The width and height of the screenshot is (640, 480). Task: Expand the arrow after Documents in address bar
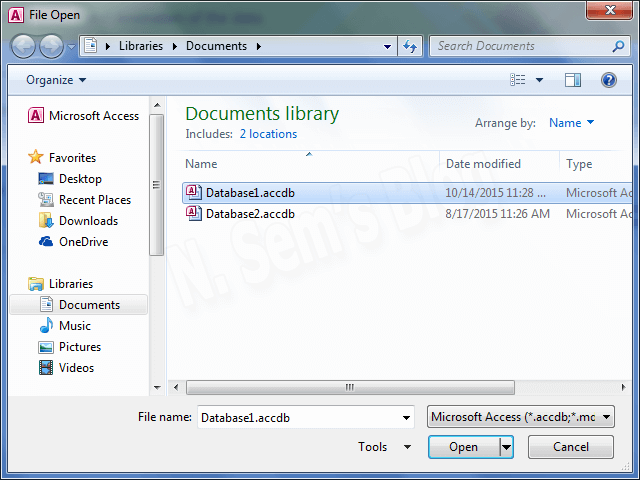pyautogui.click(x=259, y=47)
